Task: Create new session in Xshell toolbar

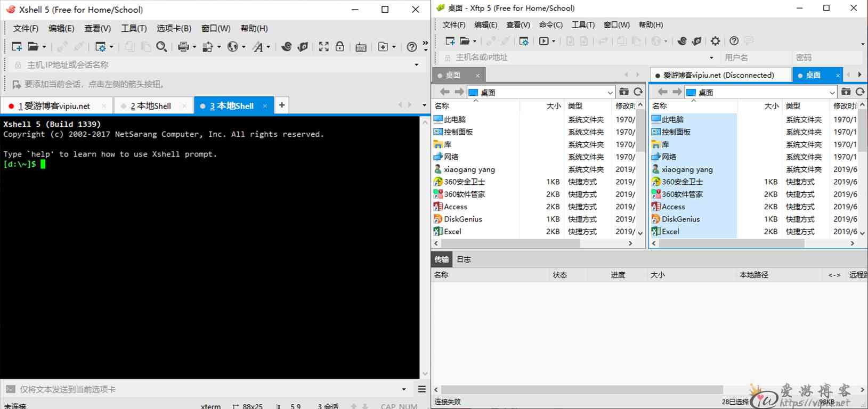Action: (17, 47)
